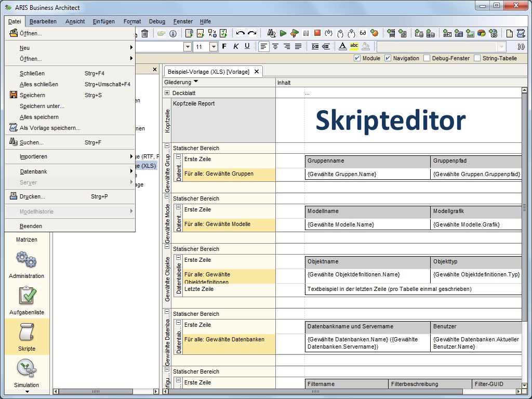Choose Drucken from the Datei menu
Viewport: 532px width, 399px height.
coord(70,196)
